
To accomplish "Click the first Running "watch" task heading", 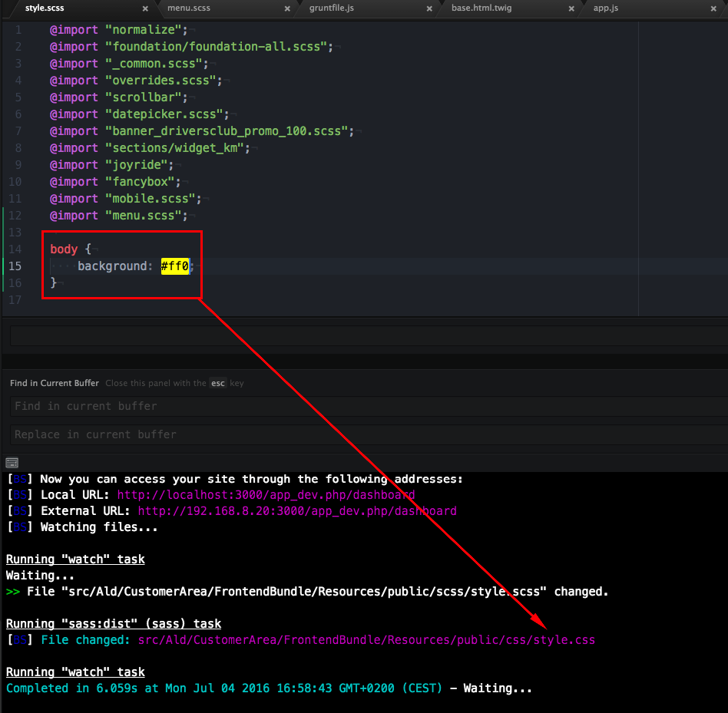I will 75,560.
